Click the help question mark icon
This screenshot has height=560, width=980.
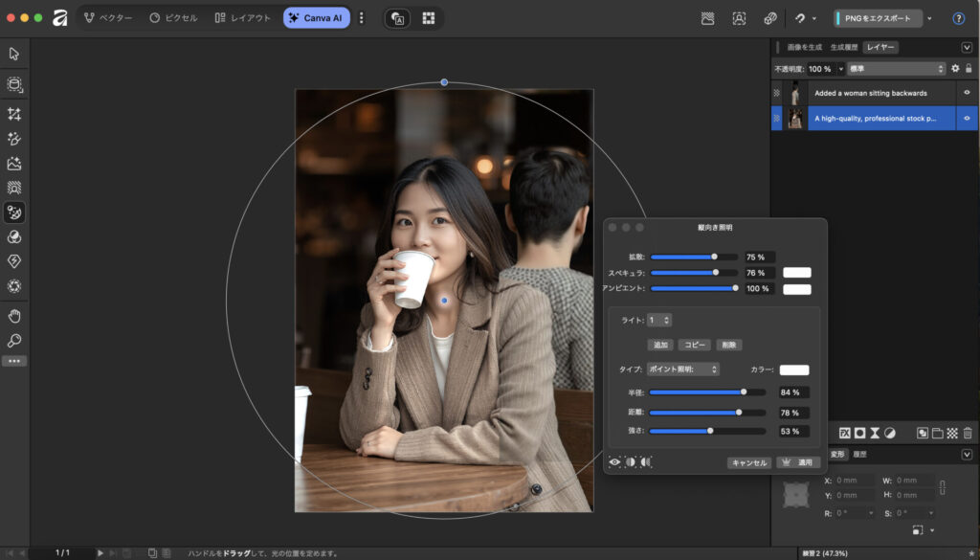click(958, 18)
